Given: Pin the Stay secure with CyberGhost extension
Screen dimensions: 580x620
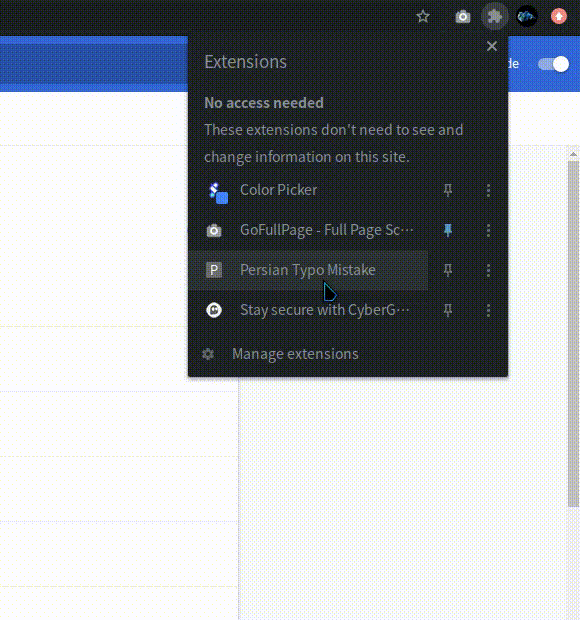Looking at the screenshot, I should [x=448, y=310].
